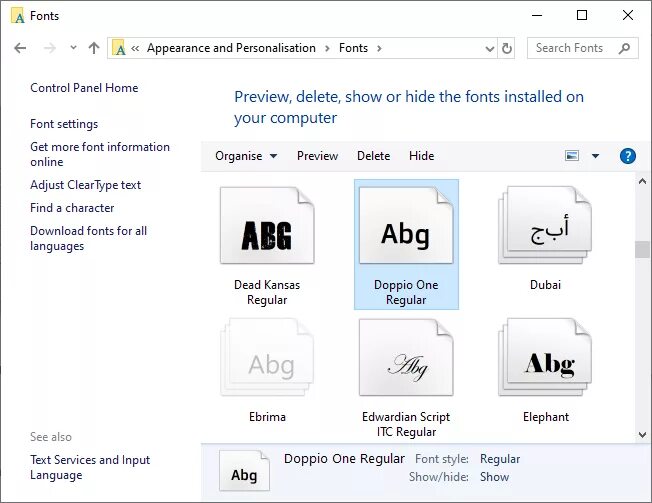Viewport: 652px width, 503px height.
Task: Open Adjust ClearType text
Action: [x=85, y=185]
